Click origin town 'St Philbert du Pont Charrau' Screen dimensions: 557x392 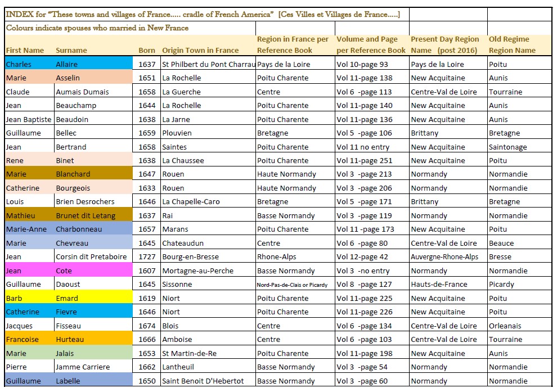pos(209,64)
